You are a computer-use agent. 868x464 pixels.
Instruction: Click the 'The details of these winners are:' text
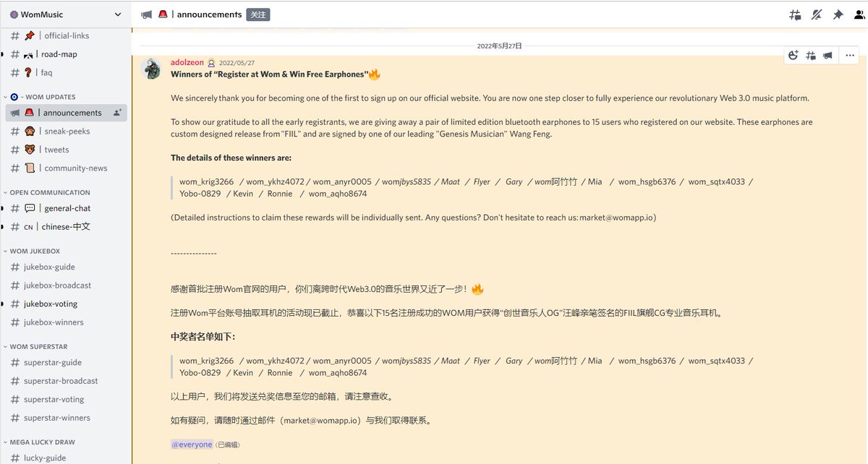(231, 158)
